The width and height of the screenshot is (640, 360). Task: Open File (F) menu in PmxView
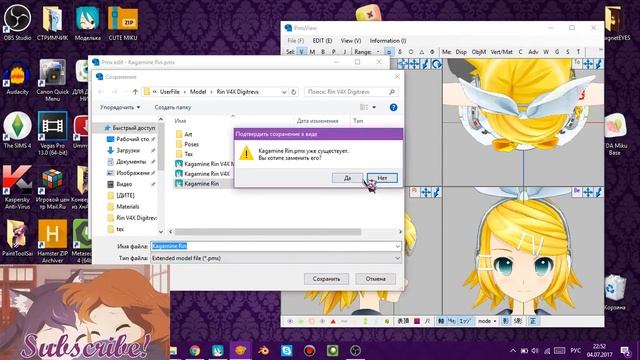click(296, 41)
